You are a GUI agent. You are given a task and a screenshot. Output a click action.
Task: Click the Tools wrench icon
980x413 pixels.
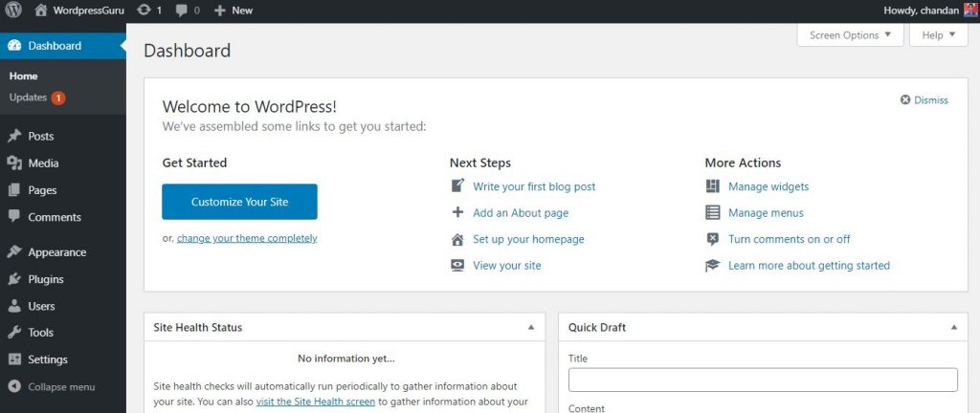point(14,333)
